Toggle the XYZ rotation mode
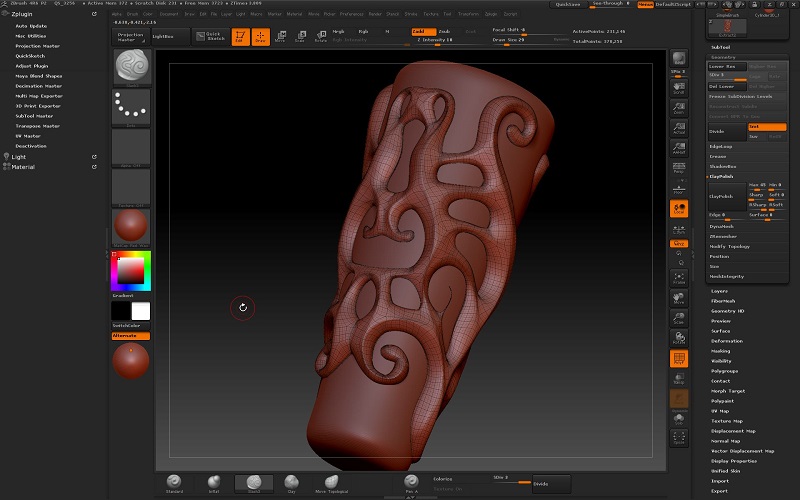 pos(679,243)
